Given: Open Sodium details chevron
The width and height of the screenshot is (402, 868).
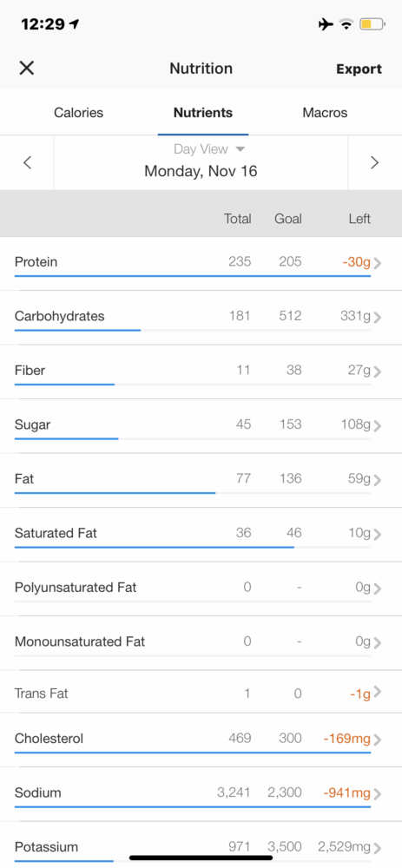Looking at the screenshot, I should click(x=378, y=794).
